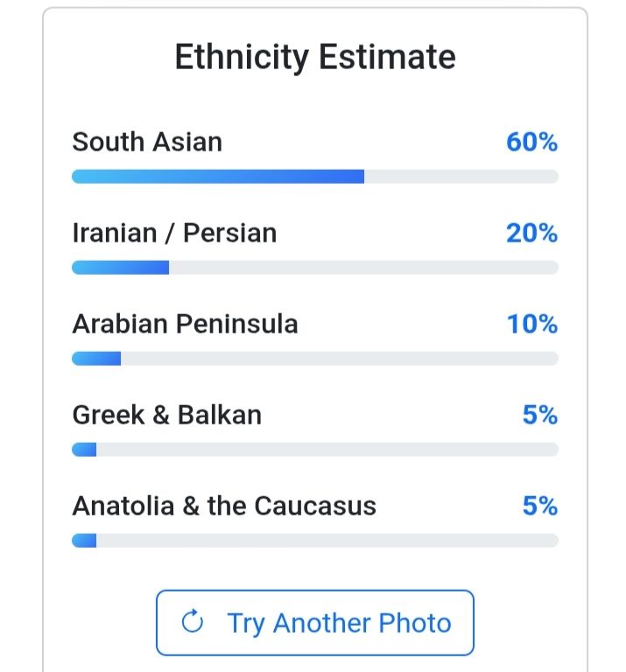The width and height of the screenshot is (626, 672).
Task: Click the refresh icon beside Try Another Photo
Action: [x=192, y=622]
